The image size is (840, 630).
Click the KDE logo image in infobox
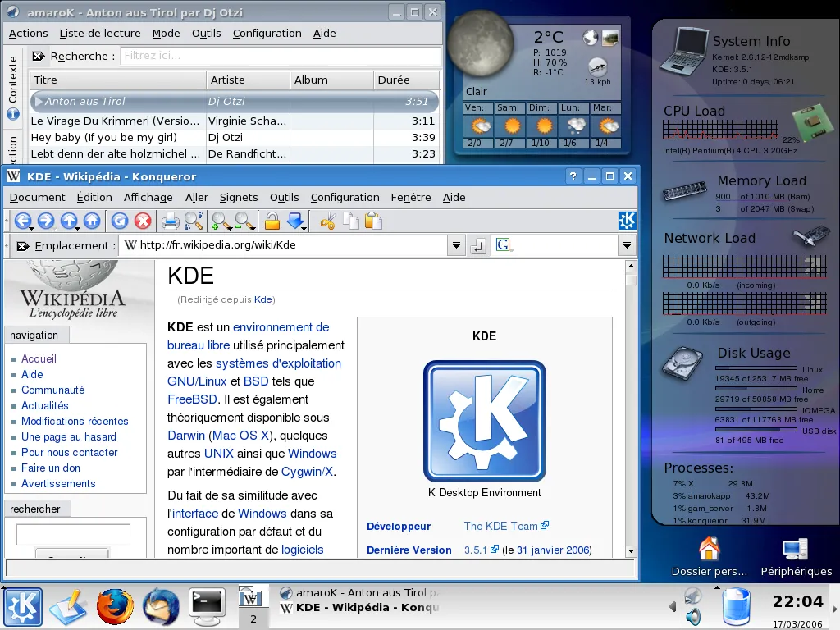tap(484, 421)
